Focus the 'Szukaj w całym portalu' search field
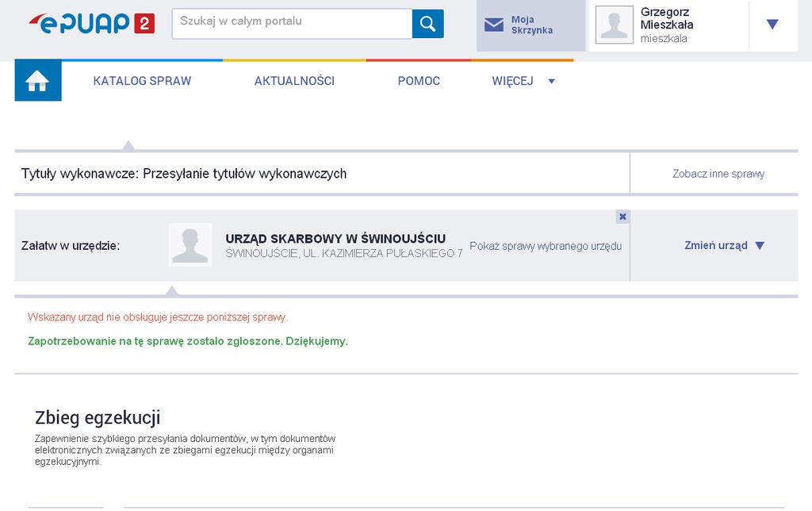The image size is (812, 511). click(x=292, y=23)
